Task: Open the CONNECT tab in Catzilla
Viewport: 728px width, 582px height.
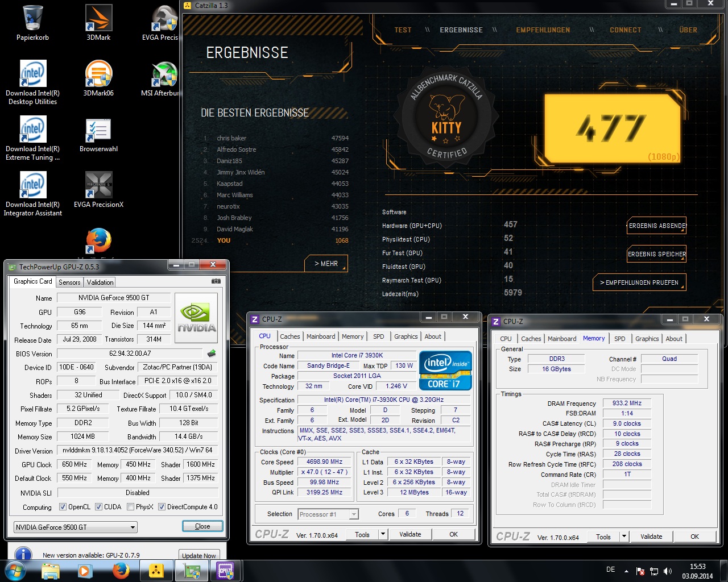Action: [x=625, y=30]
